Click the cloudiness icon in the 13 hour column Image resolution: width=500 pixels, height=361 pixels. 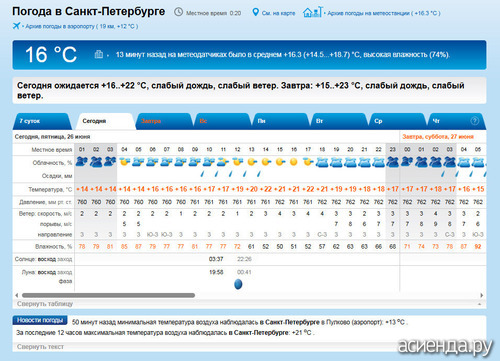tap(252, 162)
